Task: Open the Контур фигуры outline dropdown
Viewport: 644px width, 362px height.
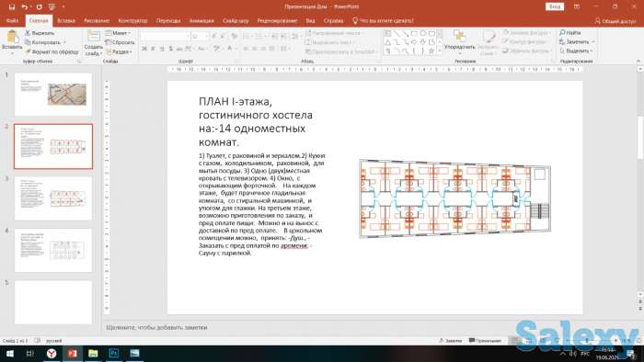Action: 525,41
